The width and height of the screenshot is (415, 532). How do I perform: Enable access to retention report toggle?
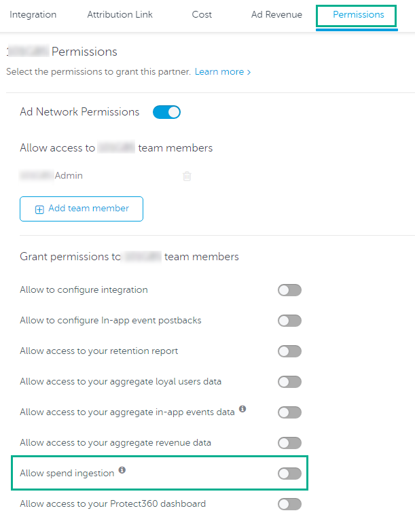[x=289, y=351]
